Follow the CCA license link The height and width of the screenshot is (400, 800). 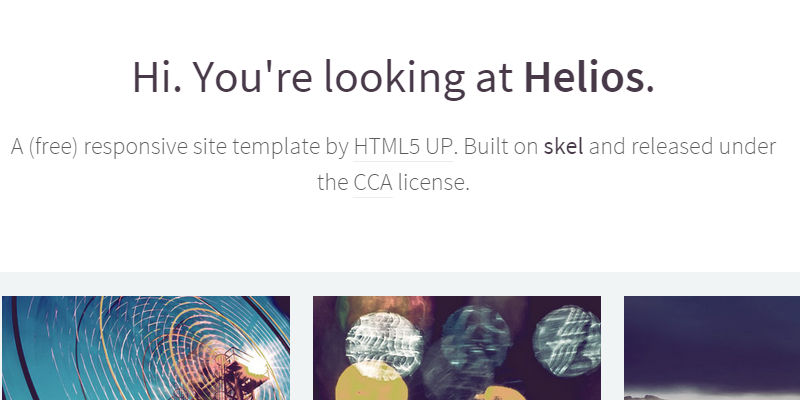click(372, 183)
